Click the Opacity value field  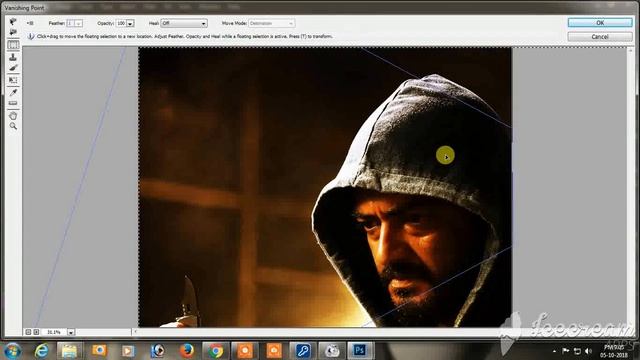pyautogui.click(x=121, y=24)
